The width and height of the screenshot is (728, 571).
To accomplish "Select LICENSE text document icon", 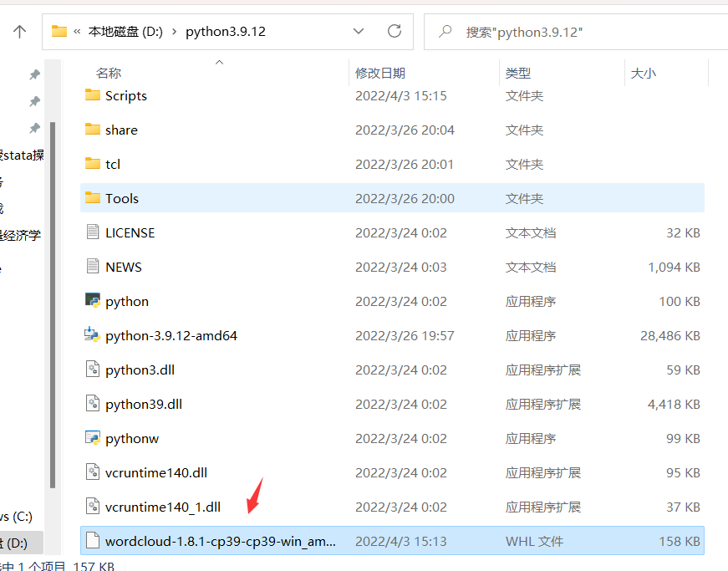I will [x=93, y=232].
